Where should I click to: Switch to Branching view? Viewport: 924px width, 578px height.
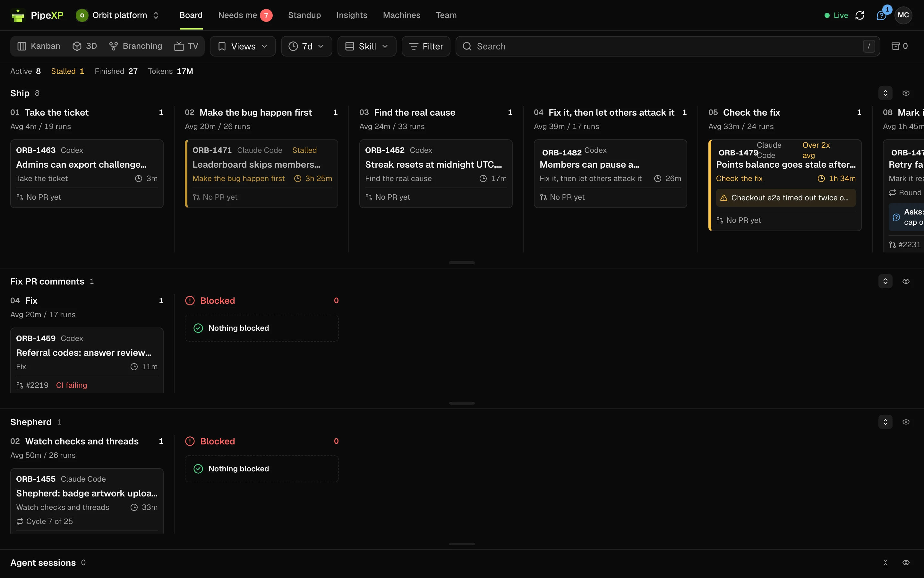click(135, 46)
